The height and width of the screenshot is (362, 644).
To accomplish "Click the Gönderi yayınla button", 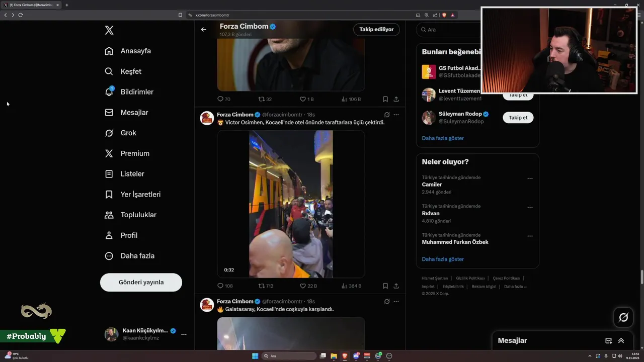I will tap(141, 282).
